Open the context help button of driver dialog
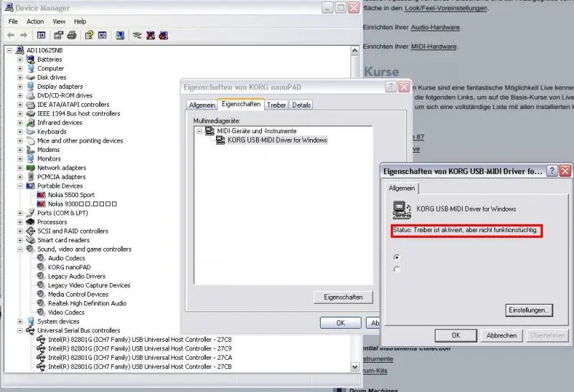 tap(551, 171)
